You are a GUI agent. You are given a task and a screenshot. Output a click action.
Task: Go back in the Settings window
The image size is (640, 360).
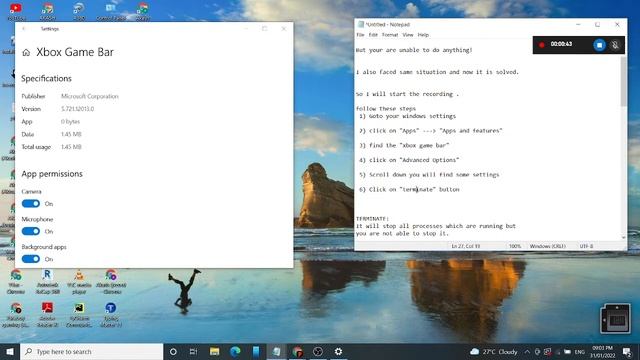click(x=24, y=29)
